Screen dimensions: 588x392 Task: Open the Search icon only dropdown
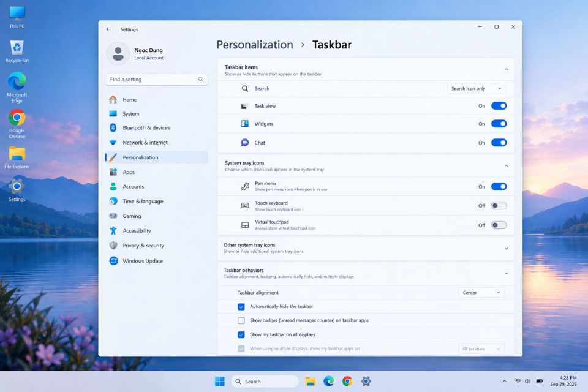tap(477, 89)
